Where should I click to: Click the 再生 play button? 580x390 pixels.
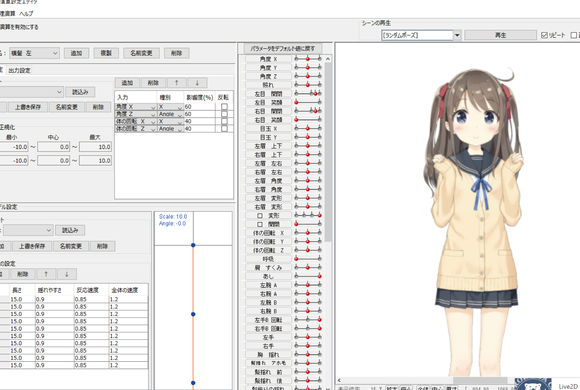point(500,35)
